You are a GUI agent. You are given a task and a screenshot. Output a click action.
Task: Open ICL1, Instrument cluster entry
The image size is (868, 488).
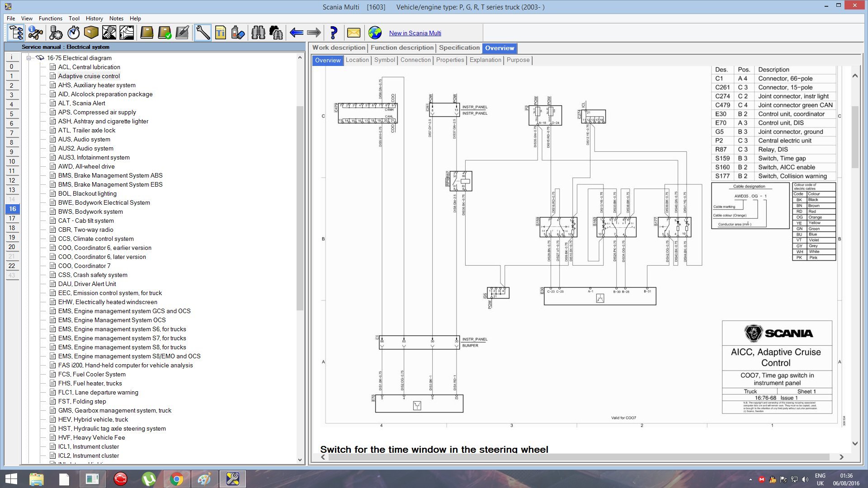click(89, 446)
